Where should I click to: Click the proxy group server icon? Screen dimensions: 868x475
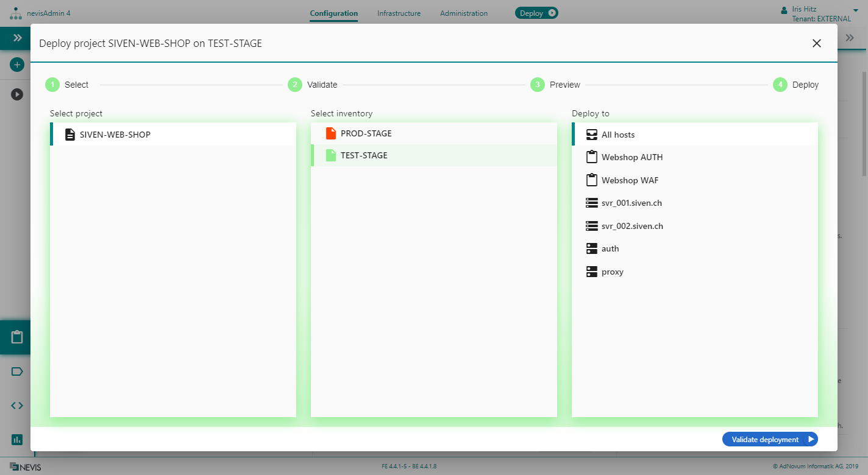click(x=591, y=272)
